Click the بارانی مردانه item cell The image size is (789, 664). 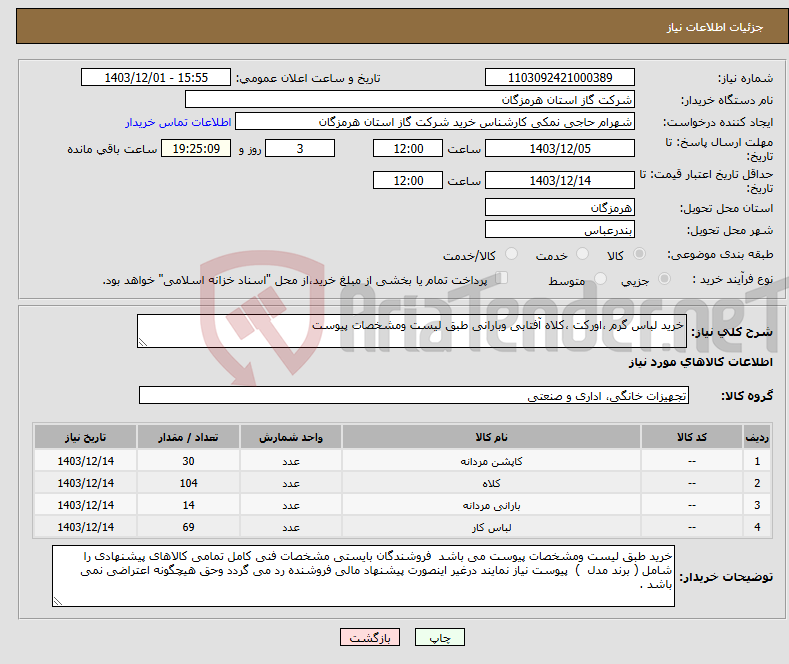click(x=491, y=505)
